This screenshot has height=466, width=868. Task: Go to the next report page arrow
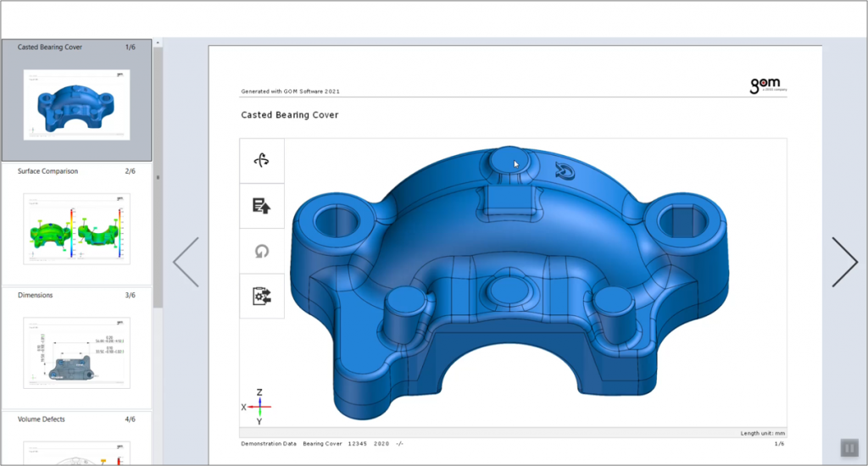pos(845,262)
